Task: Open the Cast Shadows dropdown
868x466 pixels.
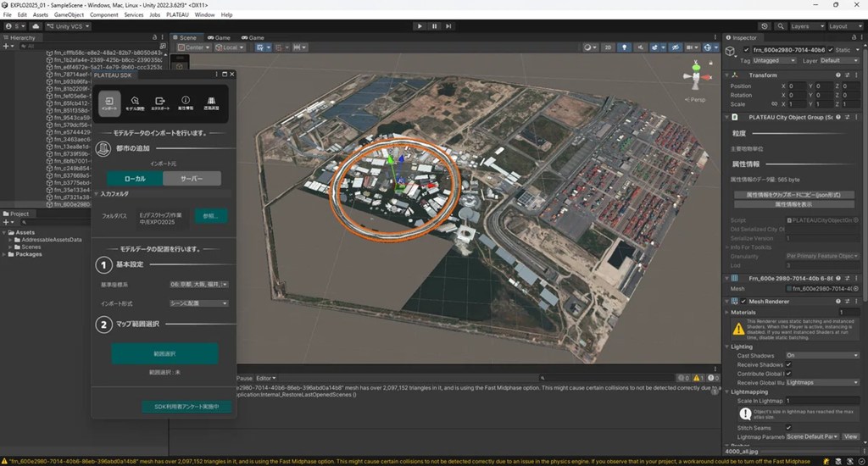Action: [x=821, y=356]
